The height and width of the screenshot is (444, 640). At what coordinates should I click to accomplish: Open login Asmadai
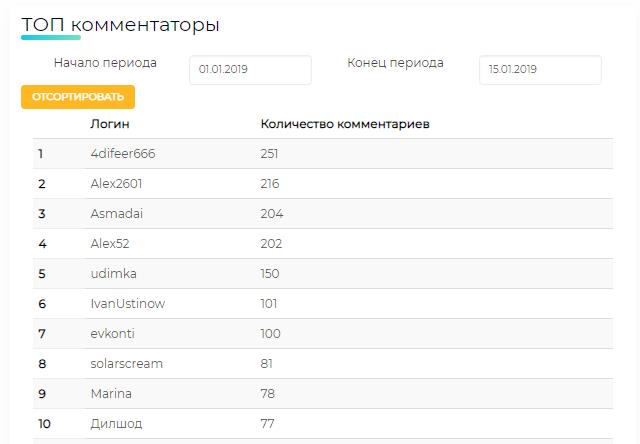117,214
